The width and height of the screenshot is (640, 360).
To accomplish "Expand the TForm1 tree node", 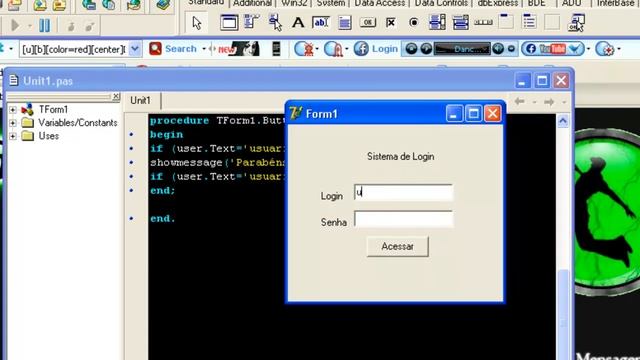I will click(13, 110).
